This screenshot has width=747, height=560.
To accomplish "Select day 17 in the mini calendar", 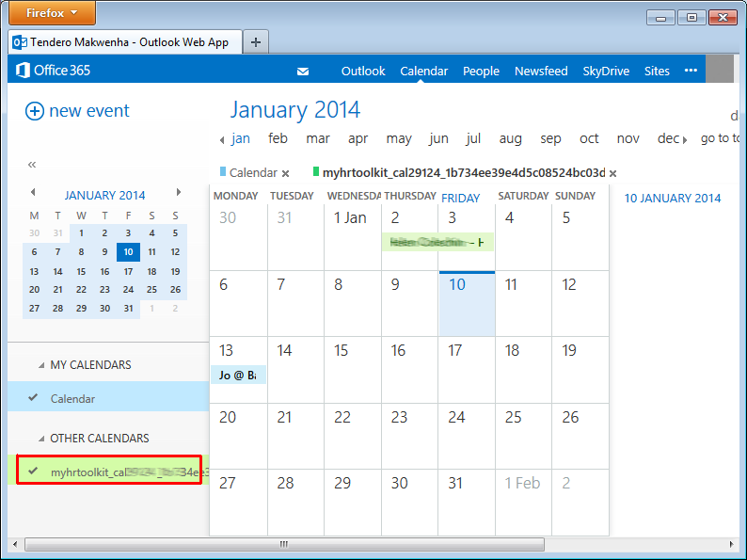I will (128, 271).
